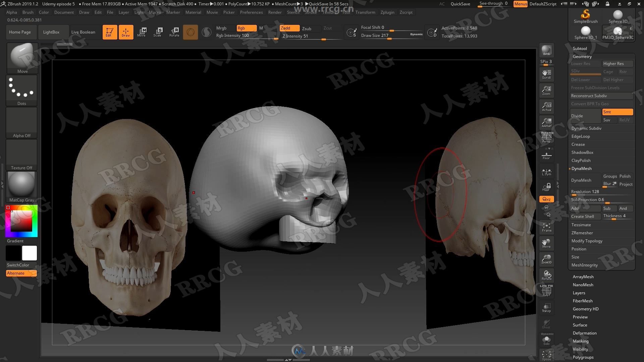The width and height of the screenshot is (644, 362).
Task: Click the AAHalf view icon
Action: (x=546, y=122)
